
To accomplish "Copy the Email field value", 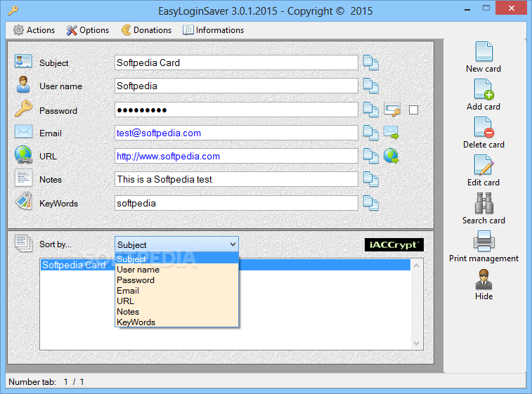I will coord(371,133).
